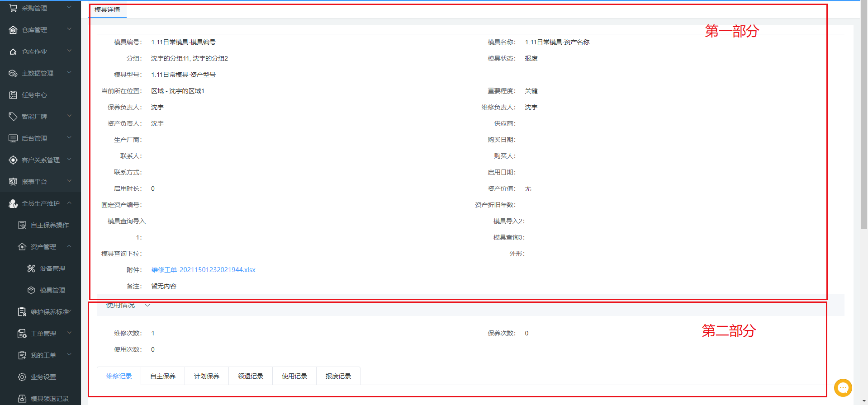Switch to the 自主保养 tab
Screen dimensions: 868x405
(x=163, y=376)
